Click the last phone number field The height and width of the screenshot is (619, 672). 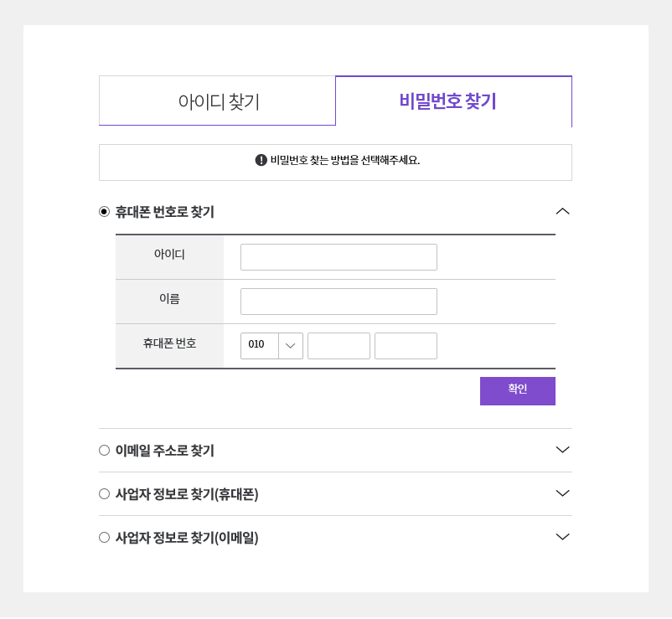click(x=406, y=346)
